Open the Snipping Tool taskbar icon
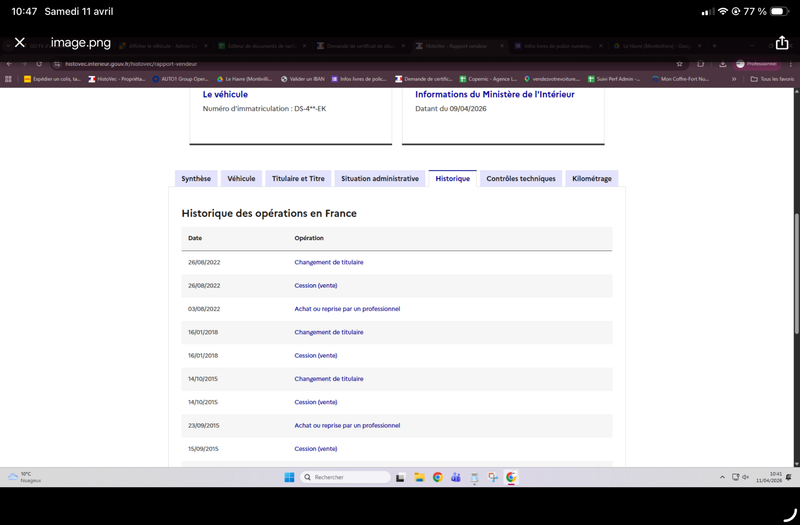The image size is (800, 525). click(x=493, y=477)
